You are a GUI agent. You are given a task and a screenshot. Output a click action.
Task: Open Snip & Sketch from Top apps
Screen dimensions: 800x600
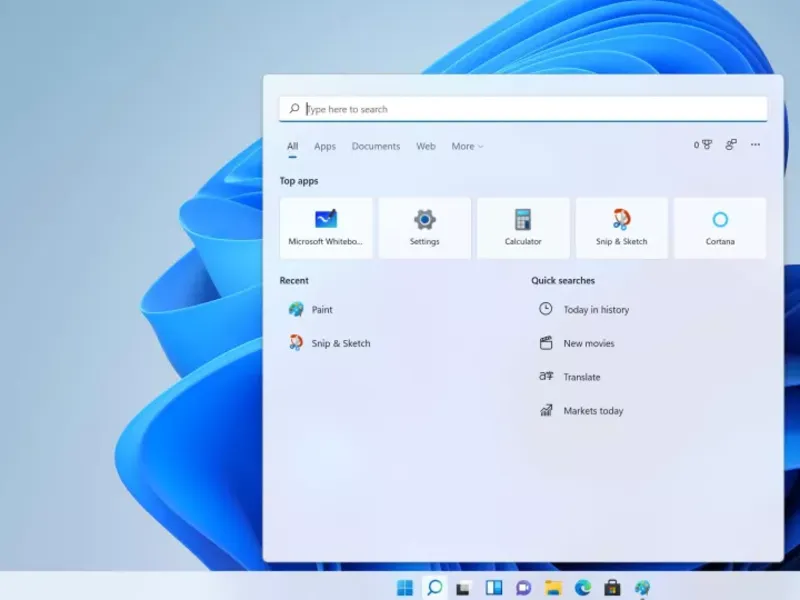[x=622, y=227]
